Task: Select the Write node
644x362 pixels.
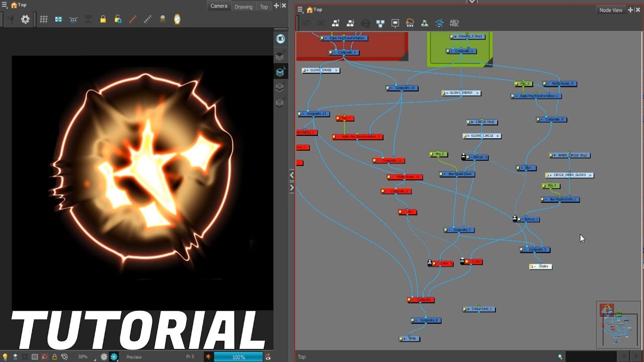Action: pos(410,339)
